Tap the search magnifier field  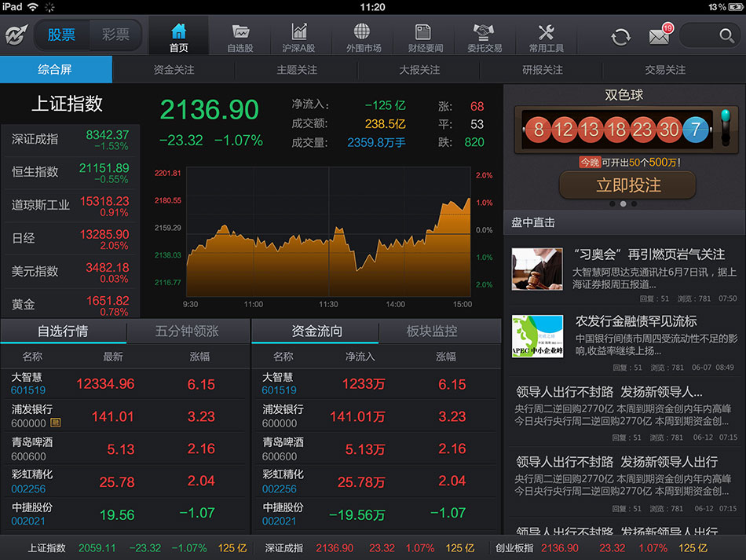tap(710, 35)
